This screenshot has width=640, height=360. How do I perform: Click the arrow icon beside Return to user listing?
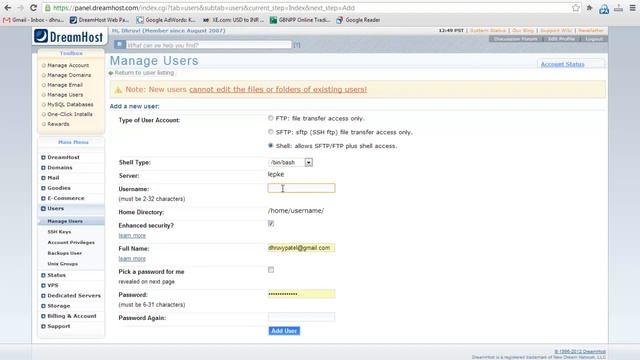tap(111, 73)
